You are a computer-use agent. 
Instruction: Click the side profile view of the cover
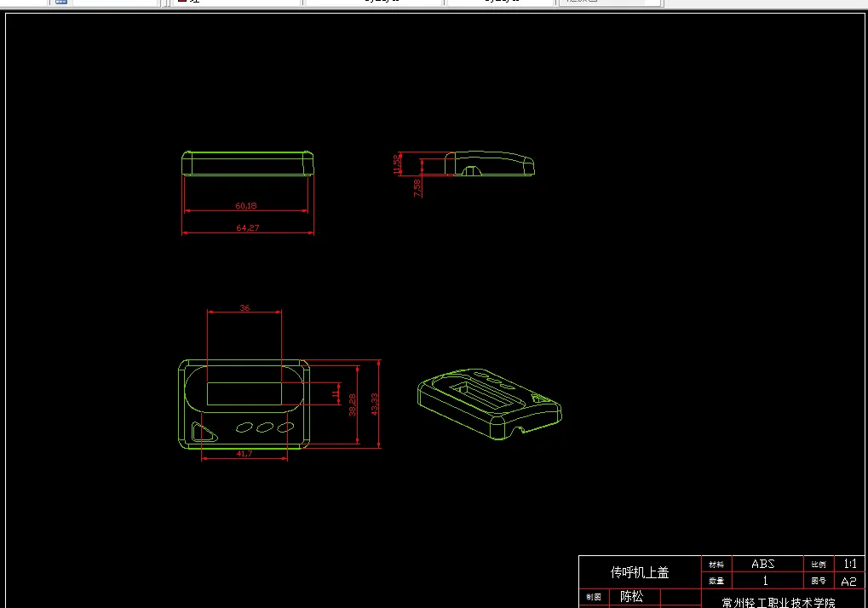(489, 163)
